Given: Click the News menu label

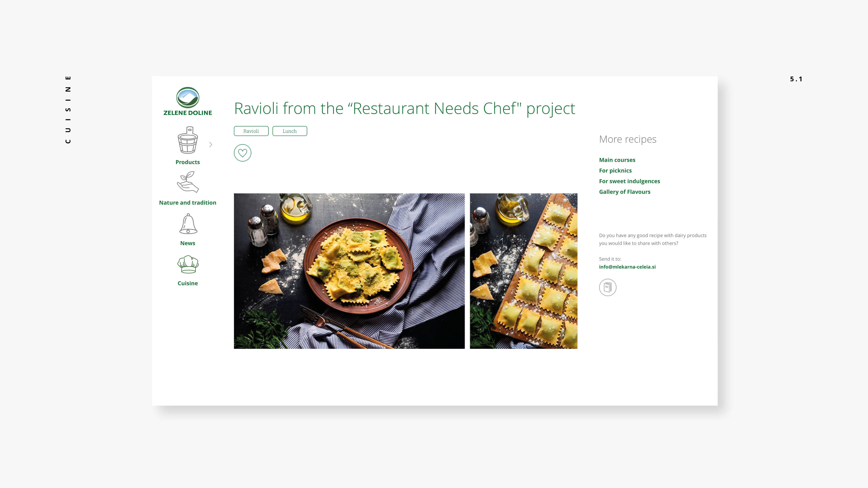Looking at the screenshot, I should pyautogui.click(x=188, y=243).
